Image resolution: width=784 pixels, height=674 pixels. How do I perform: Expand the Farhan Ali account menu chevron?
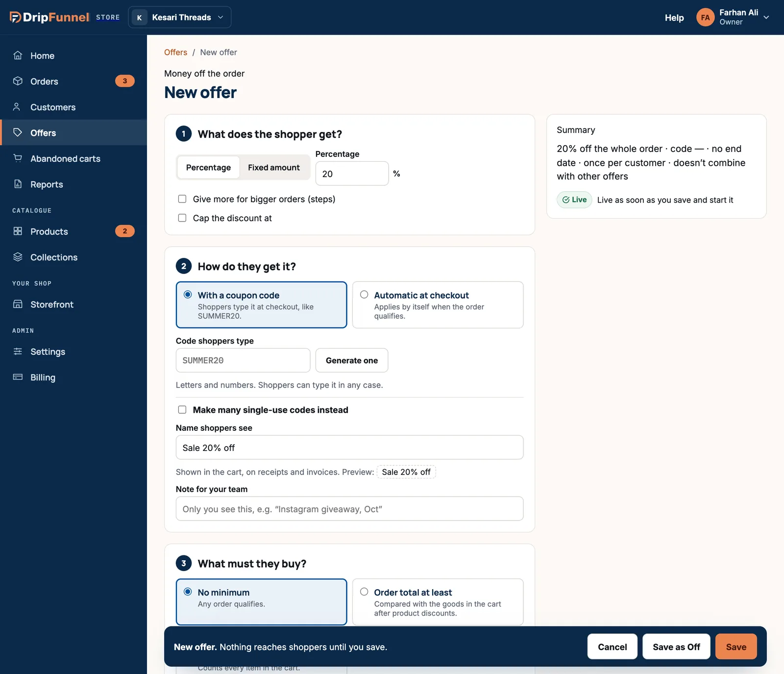(x=766, y=17)
